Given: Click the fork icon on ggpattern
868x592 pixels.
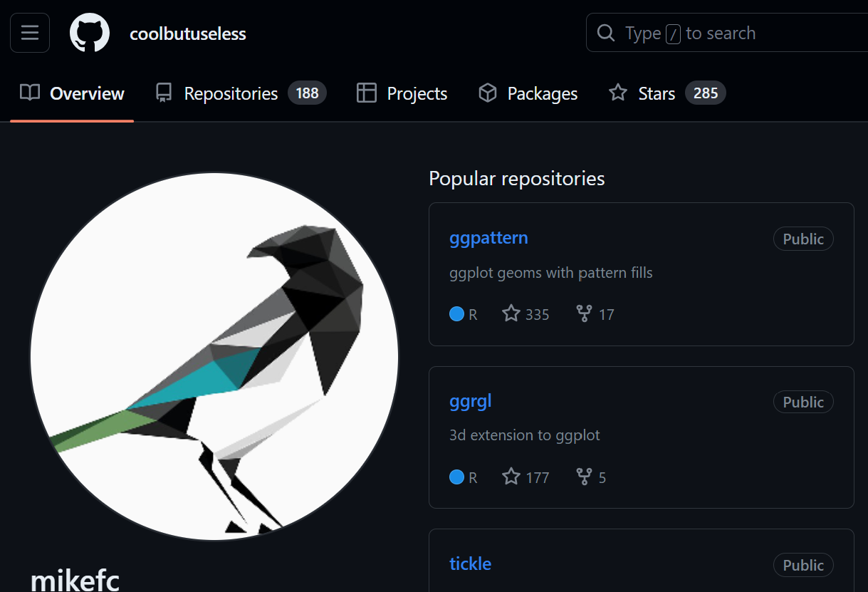Looking at the screenshot, I should click(x=584, y=313).
